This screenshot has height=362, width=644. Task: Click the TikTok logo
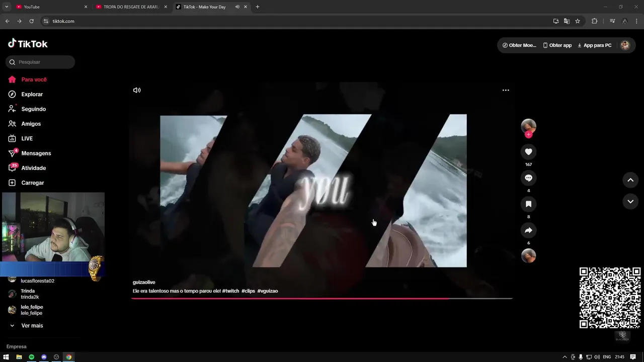click(28, 44)
